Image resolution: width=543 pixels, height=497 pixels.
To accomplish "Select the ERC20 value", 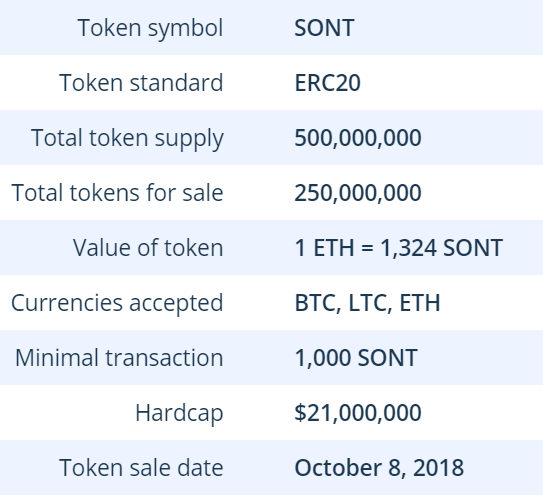I will [327, 83].
